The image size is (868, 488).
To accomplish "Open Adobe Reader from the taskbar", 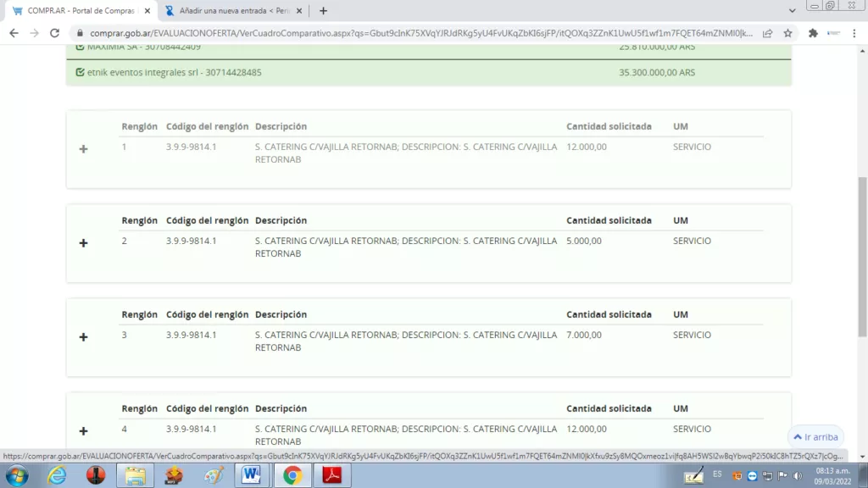I will pos(331,475).
